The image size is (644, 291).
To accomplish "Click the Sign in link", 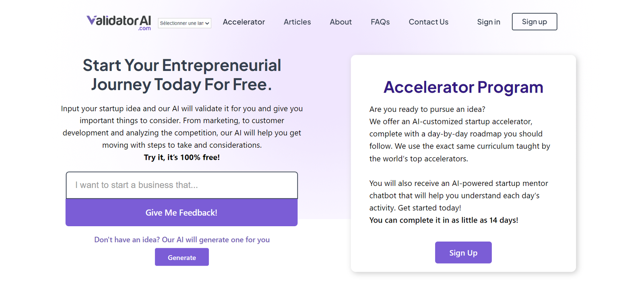I will pos(488,22).
